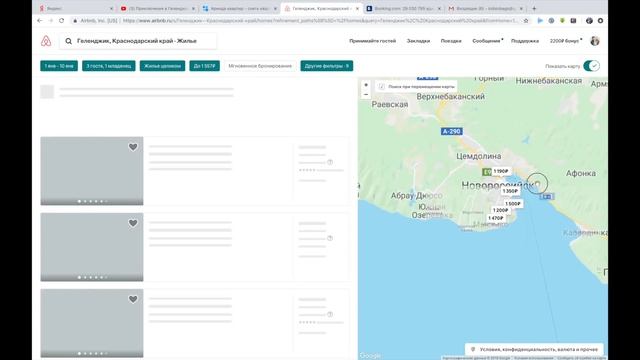Open the first listing photo placeholder
The image size is (640, 360).
click(92, 171)
